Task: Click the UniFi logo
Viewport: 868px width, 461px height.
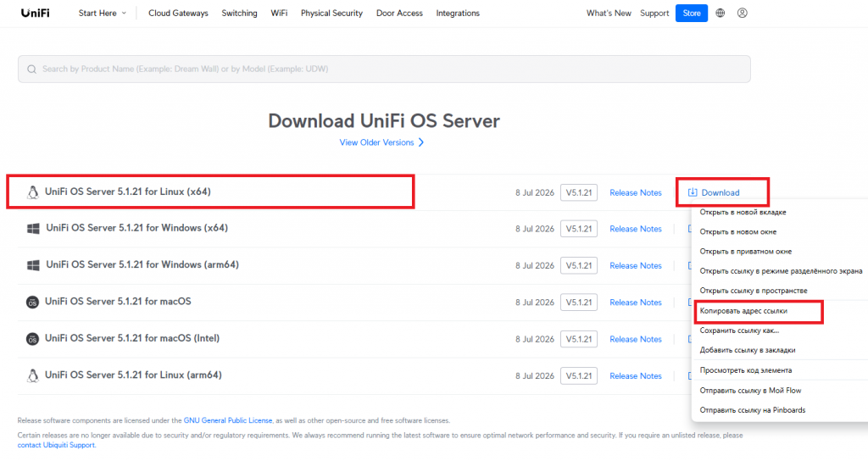Action: click(x=36, y=13)
